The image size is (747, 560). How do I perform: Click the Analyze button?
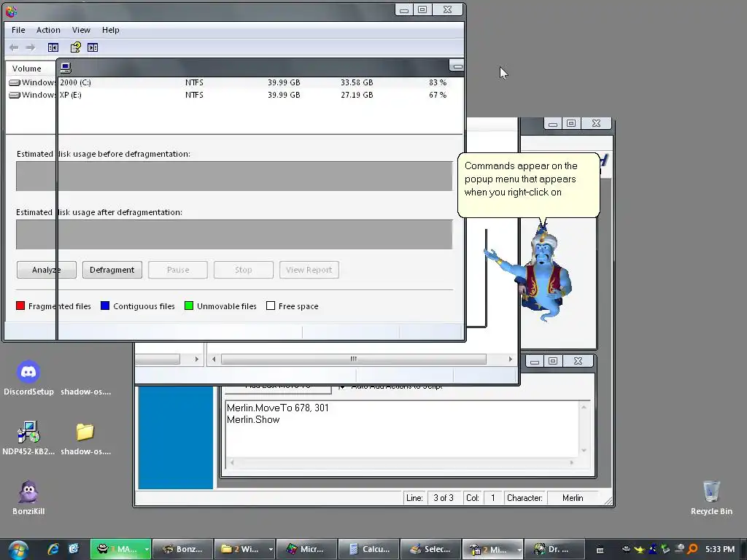point(46,270)
